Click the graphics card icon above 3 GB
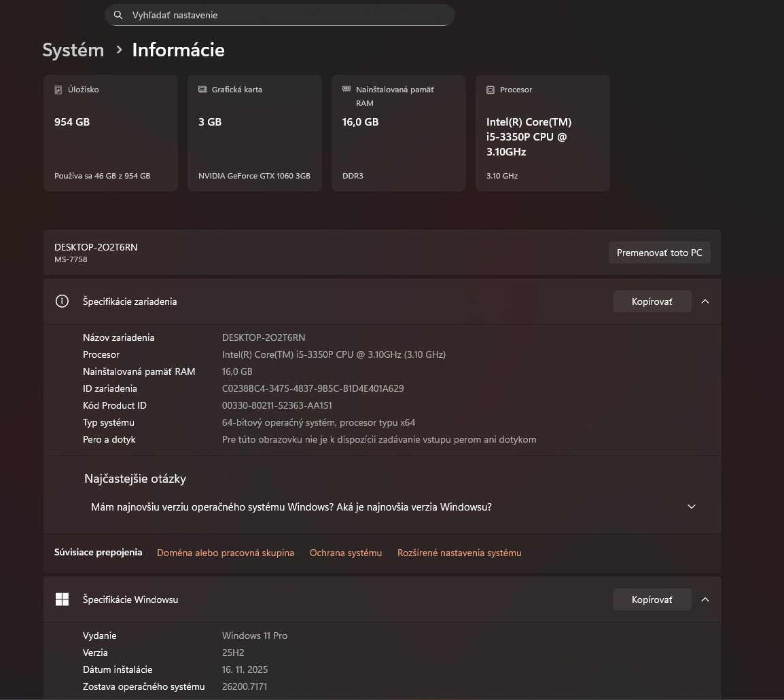This screenshot has width=784, height=700. (x=202, y=89)
